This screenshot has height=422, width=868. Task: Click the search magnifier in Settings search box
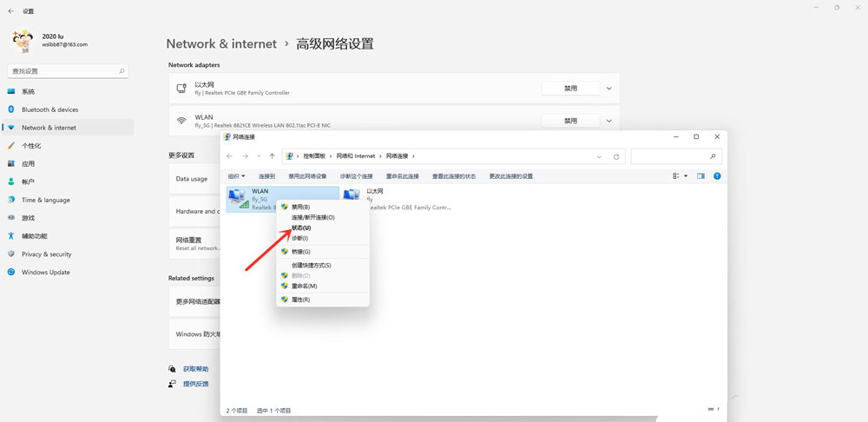pos(122,71)
